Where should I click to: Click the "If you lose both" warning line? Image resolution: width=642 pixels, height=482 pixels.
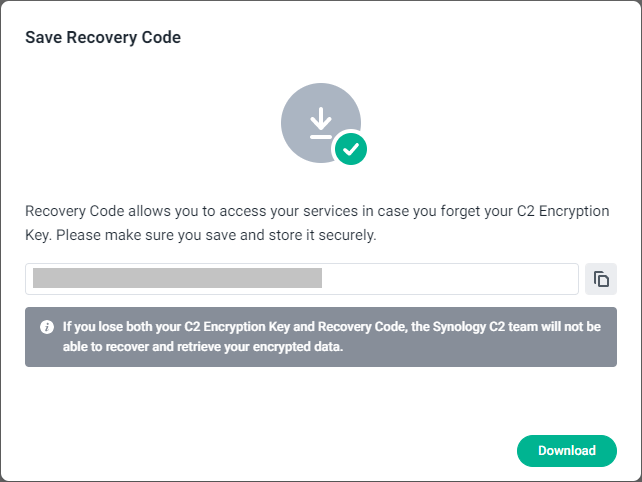click(250, 326)
